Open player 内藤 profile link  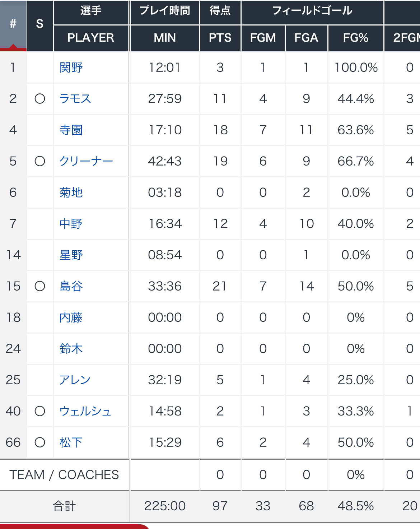[71, 317]
